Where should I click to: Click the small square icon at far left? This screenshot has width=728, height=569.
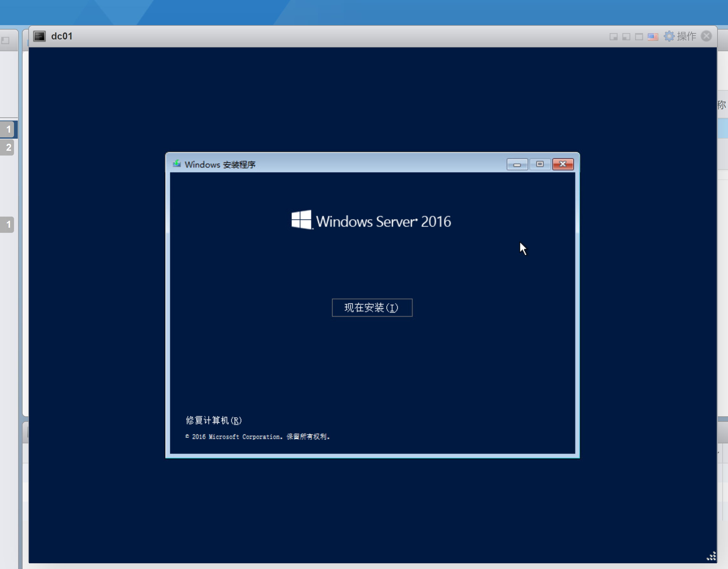5,40
